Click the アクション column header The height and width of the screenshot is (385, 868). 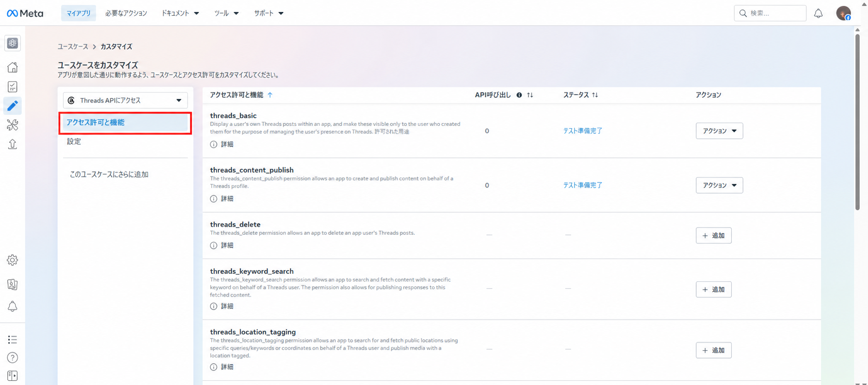(x=708, y=95)
